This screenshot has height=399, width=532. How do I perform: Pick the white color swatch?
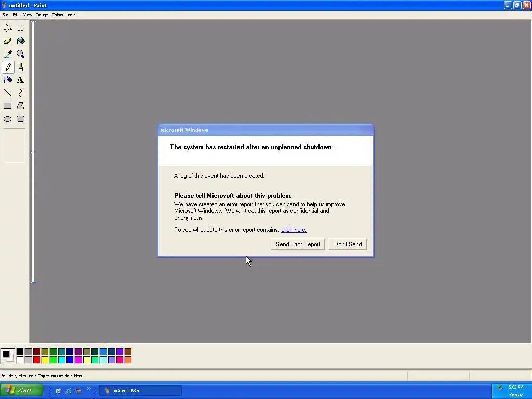20,360
